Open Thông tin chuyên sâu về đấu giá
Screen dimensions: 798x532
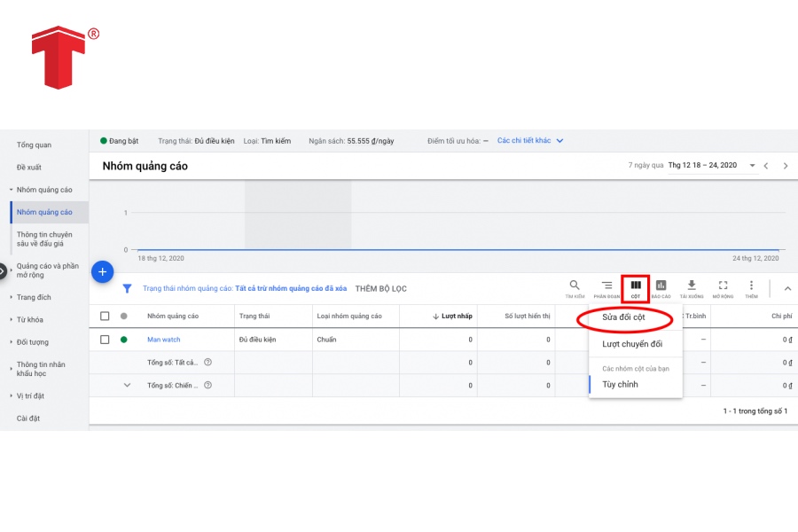pos(44,239)
